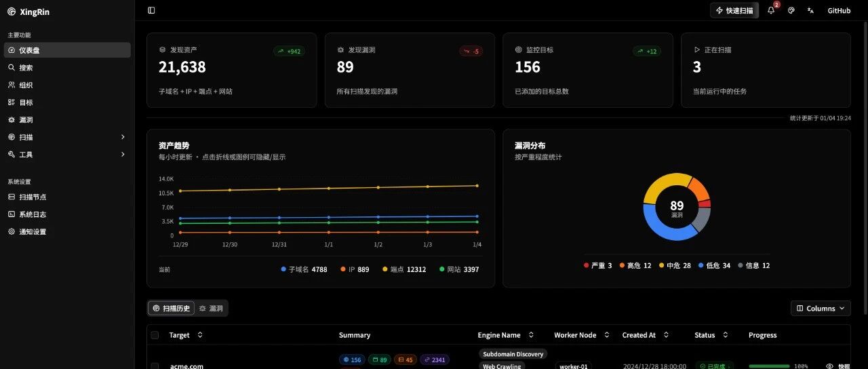Open the theme palette icon

[x=791, y=10]
